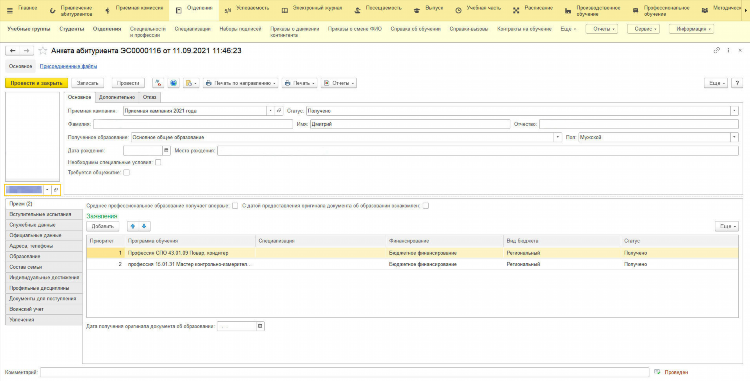Open the Печать dropdown in the toolbar
The width and height of the screenshot is (750, 381).
[x=299, y=83]
